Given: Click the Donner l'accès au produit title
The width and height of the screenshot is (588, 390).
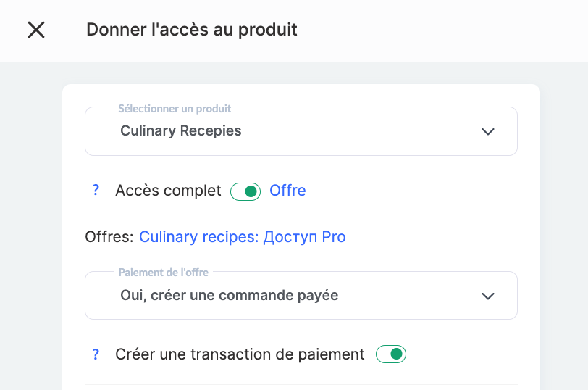Looking at the screenshot, I should 192,30.
